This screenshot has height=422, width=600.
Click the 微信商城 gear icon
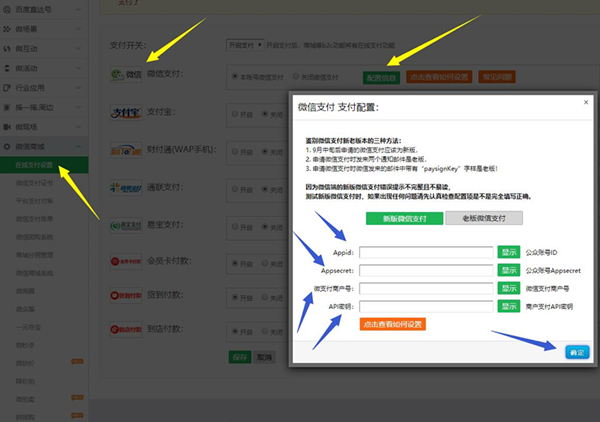tap(7, 147)
